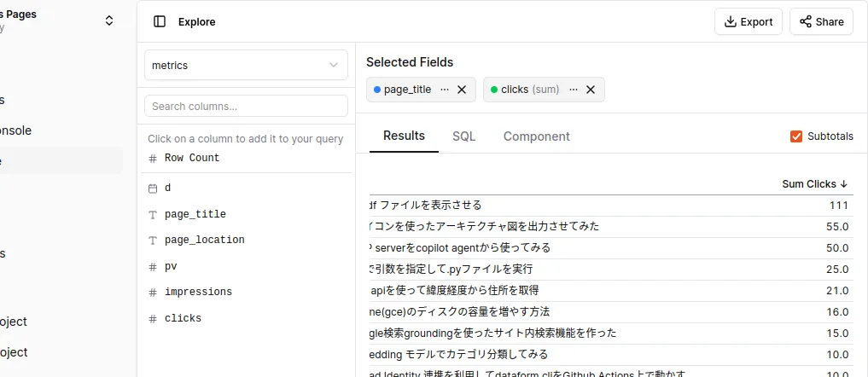
Task: Expand the metrics dropdown
Action: pos(247,65)
